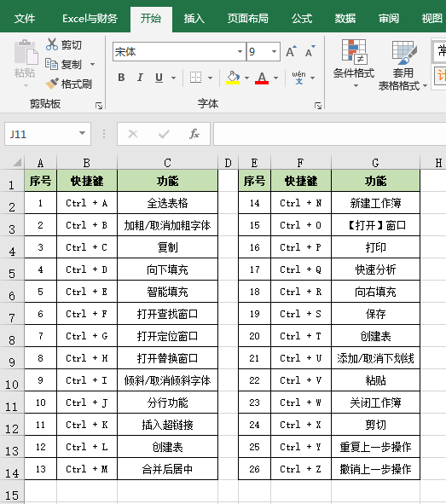Click the Cut scissors icon
Image resolution: width=446 pixels, height=504 pixels.
(52, 44)
